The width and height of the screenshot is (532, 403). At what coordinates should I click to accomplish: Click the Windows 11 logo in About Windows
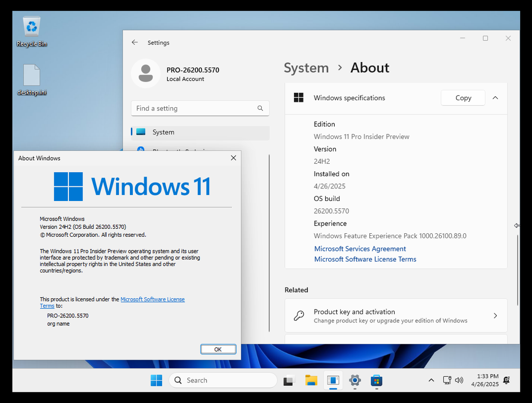[x=132, y=186]
